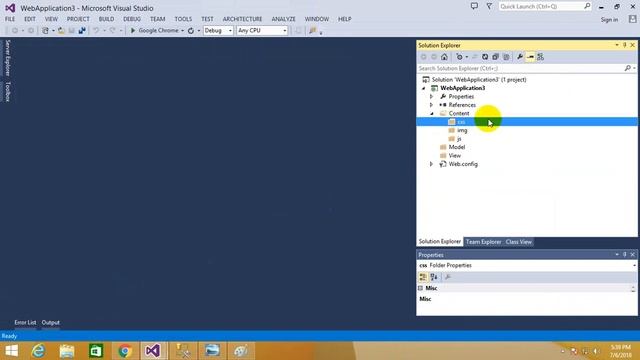
Task: Open the DEBUG menu
Action: pos(132,19)
